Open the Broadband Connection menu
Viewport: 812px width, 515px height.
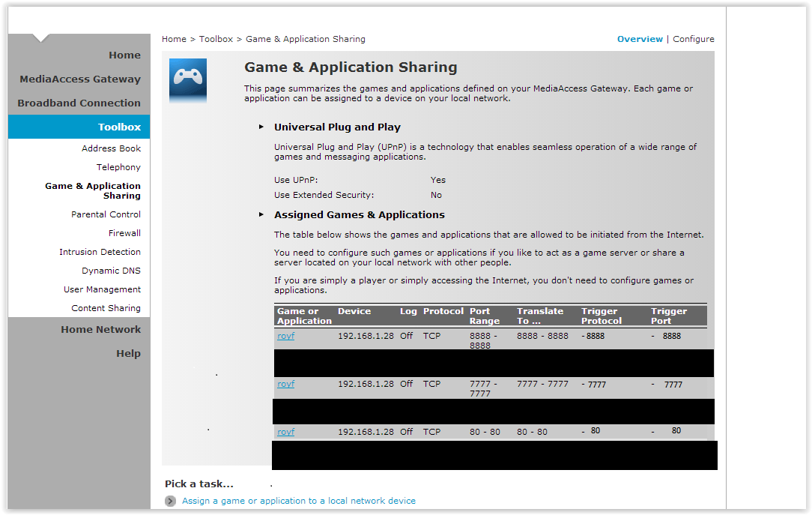click(x=79, y=103)
